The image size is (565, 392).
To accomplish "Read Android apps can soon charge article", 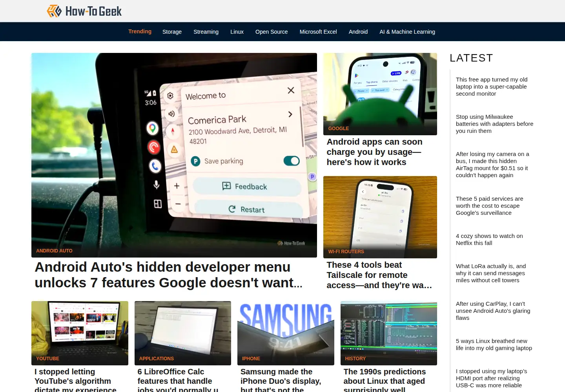I will tap(375, 152).
